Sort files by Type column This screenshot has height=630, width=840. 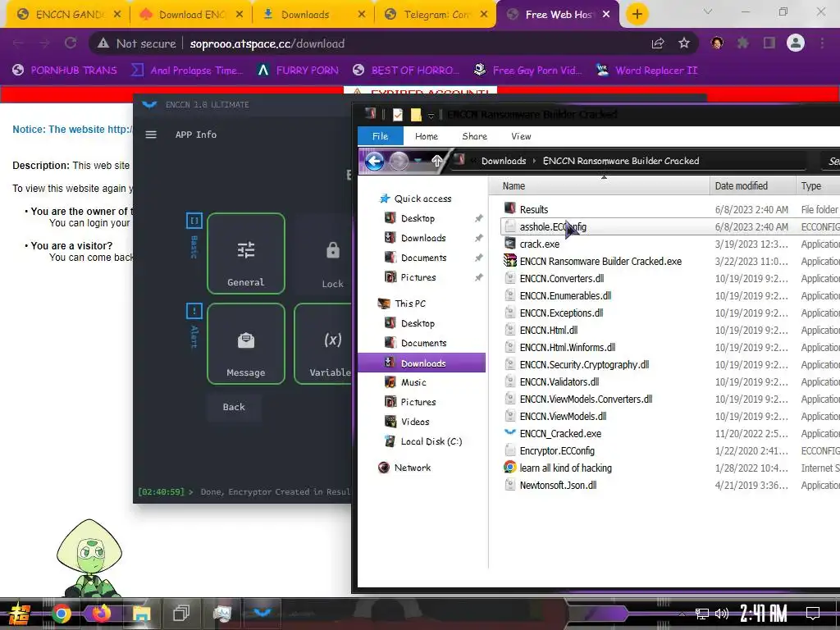(818, 186)
